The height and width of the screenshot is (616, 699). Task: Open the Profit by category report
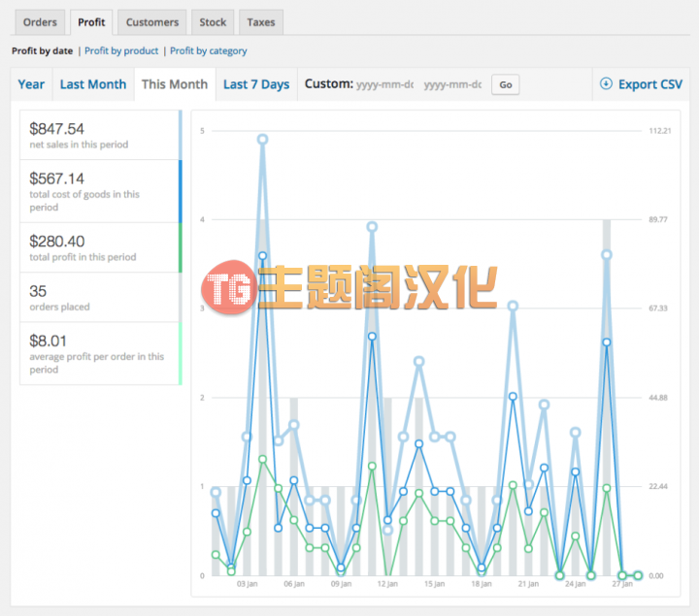(208, 50)
